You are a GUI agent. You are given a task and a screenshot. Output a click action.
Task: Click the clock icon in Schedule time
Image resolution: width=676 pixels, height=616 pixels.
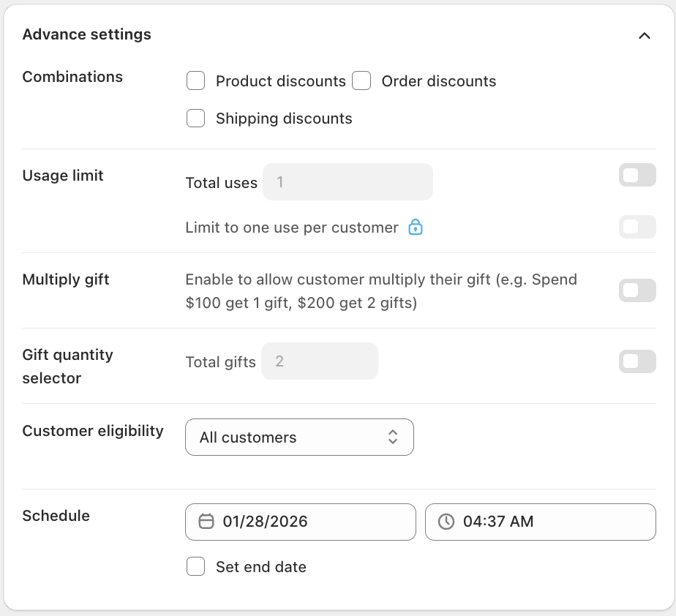446,522
